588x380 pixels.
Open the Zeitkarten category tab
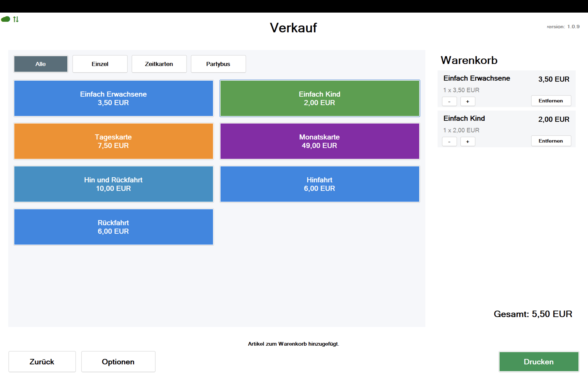[159, 64]
